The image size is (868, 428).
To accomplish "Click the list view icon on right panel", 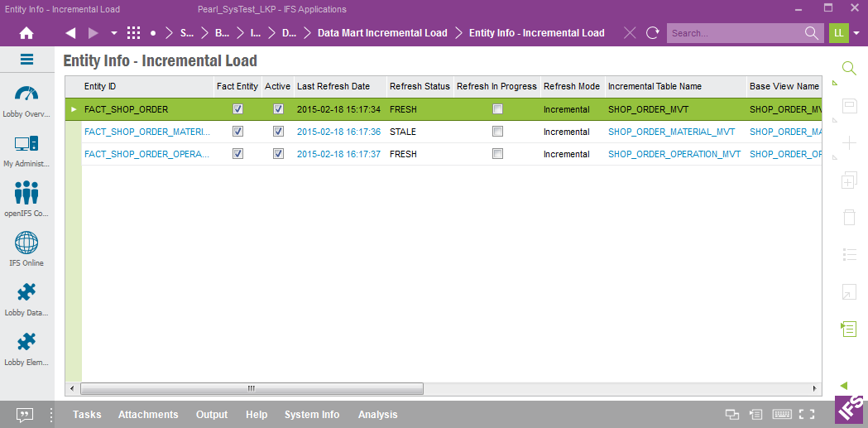I will pyautogui.click(x=849, y=255).
